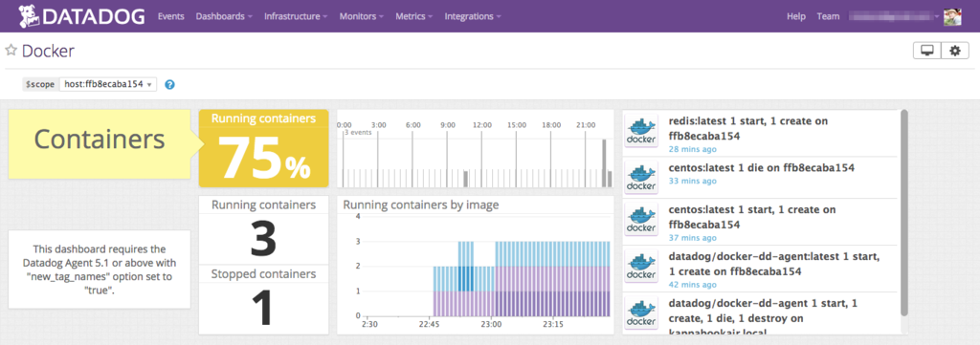Open the TV mode monitor icon button

click(927, 52)
